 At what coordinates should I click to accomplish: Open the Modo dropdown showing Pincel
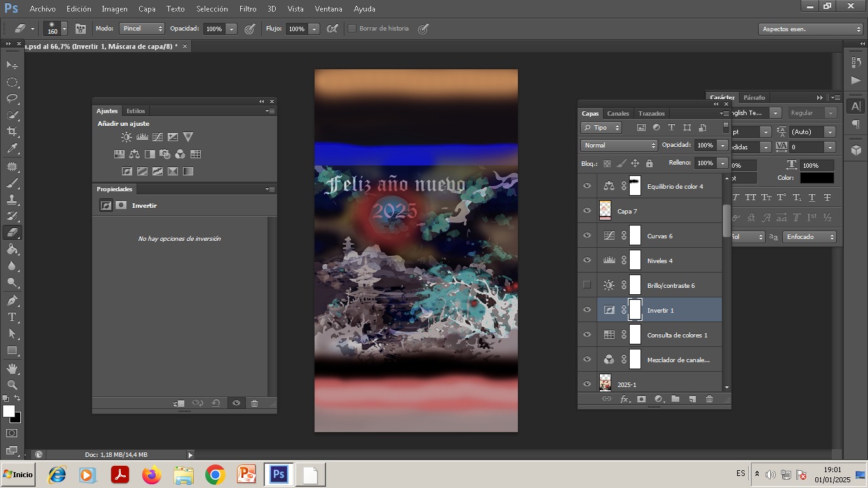142,29
